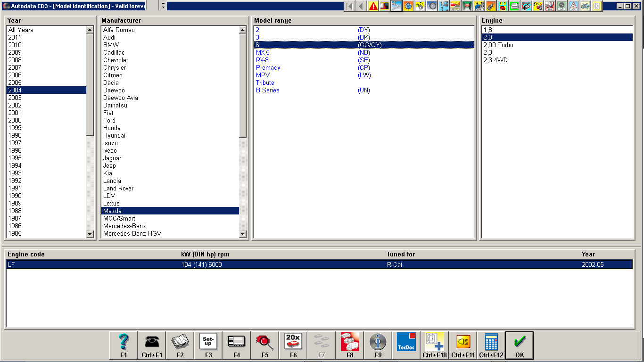Click the F4 list panel icon
Image resolution: width=644 pixels, height=362 pixels.
tap(237, 345)
